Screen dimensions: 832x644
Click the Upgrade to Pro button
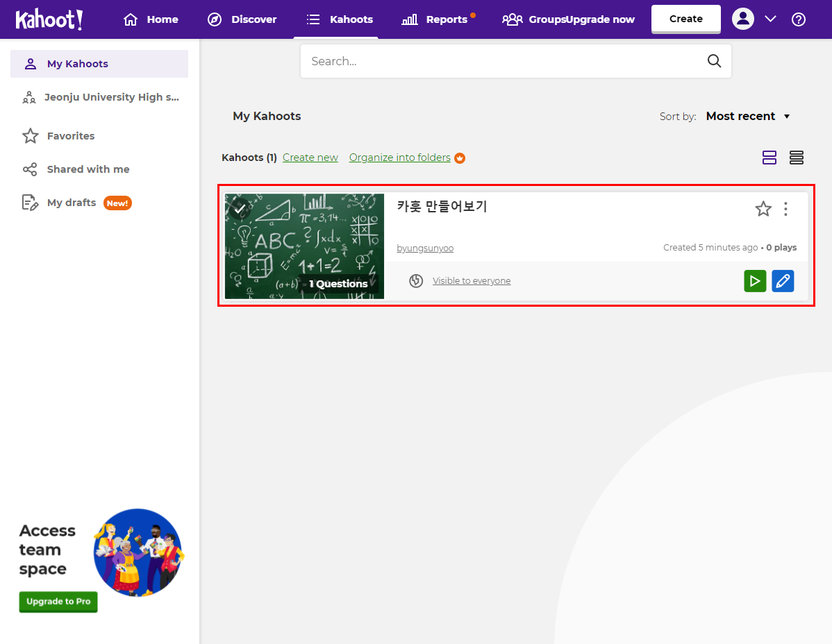pos(58,602)
